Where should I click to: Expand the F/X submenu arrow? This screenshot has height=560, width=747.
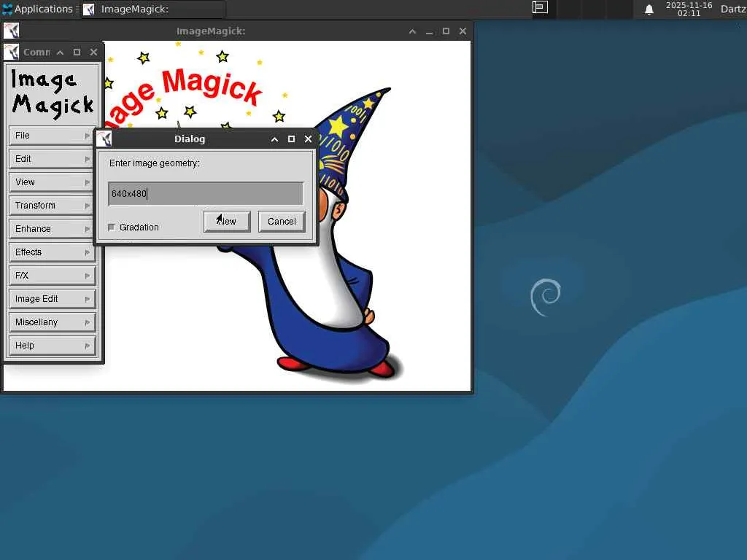pos(88,276)
